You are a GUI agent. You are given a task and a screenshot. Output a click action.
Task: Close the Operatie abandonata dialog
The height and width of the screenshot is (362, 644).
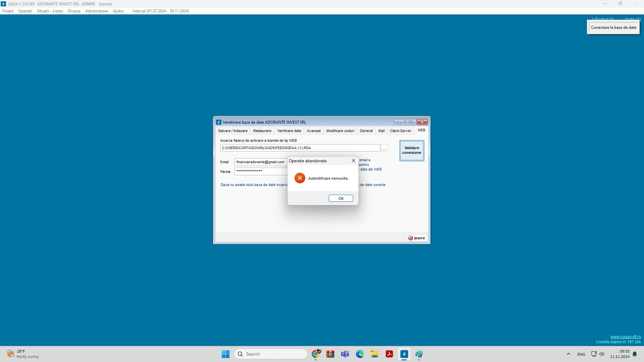point(354,161)
